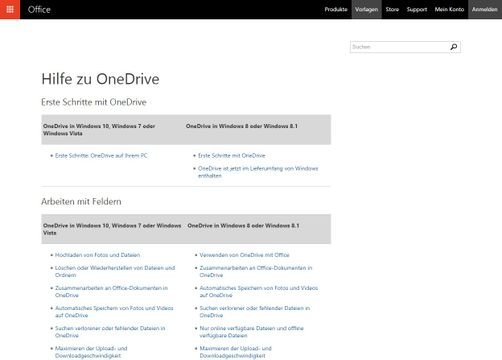Open Verwenden von OneDrive mit Office link
The width and height of the screenshot is (502, 360).
pyautogui.click(x=244, y=255)
